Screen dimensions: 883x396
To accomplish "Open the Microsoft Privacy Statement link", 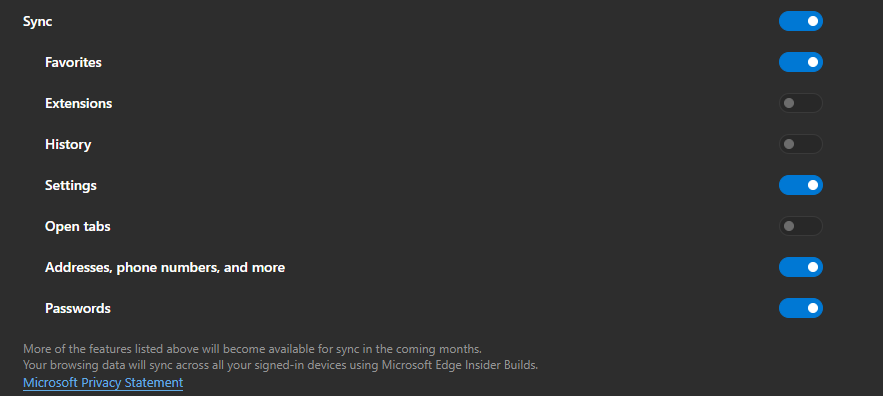I will coord(103,383).
